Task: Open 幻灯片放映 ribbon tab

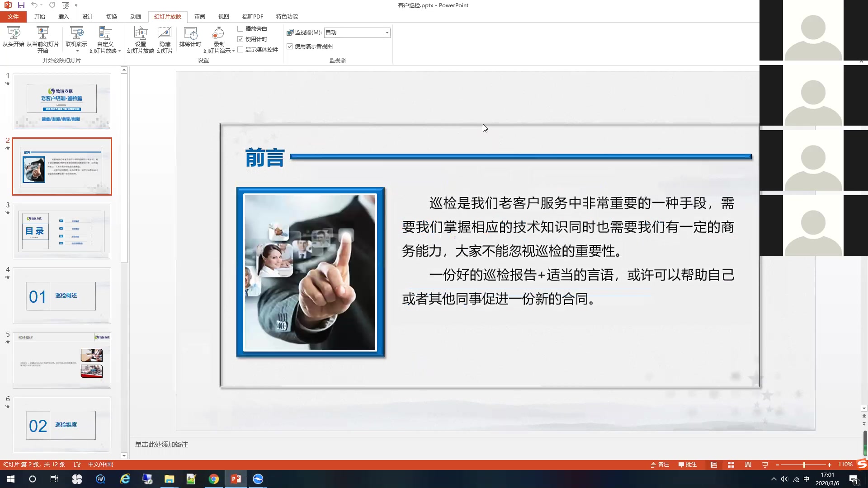Action: pos(167,16)
